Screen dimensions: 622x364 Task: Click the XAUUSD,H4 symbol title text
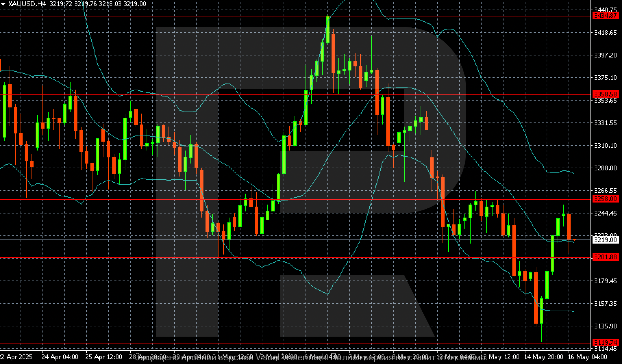(x=27, y=4)
